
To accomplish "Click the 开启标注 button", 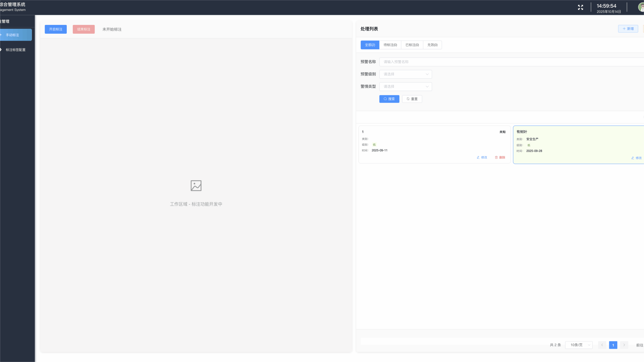I will tap(56, 29).
